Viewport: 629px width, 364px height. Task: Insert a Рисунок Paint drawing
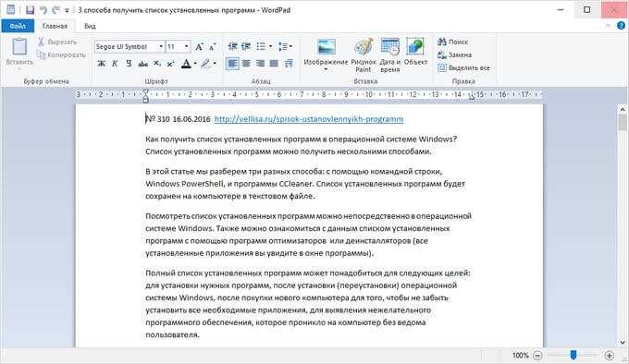(x=364, y=55)
